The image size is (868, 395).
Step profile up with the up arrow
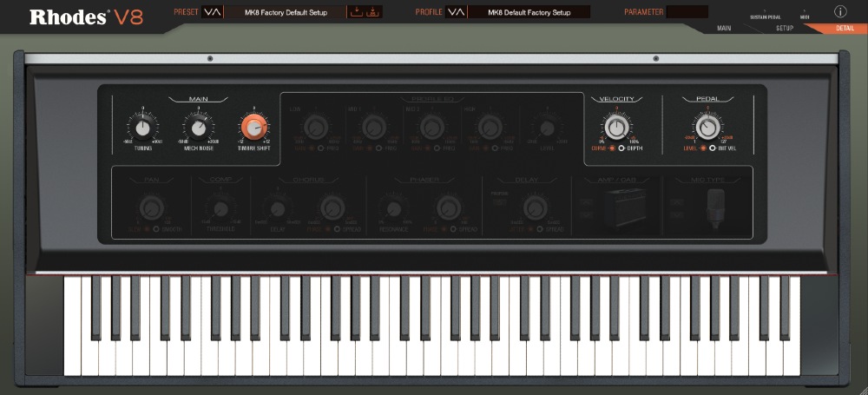coord(461,12)
